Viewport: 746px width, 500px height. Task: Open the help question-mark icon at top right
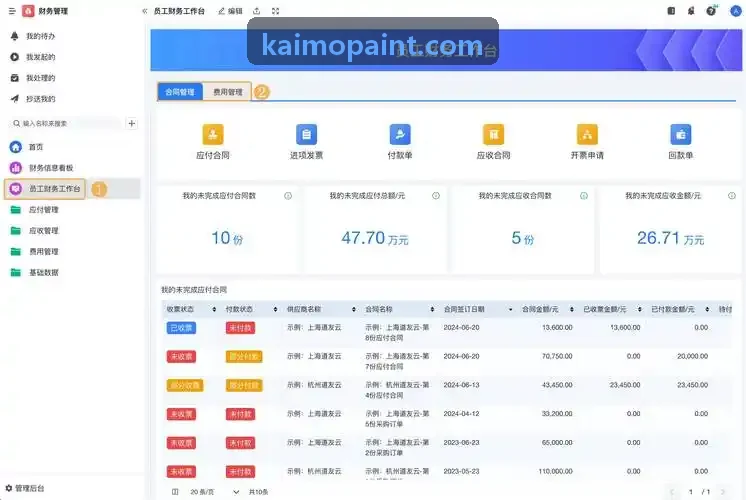pyautogui.click(x=711, y=10)
